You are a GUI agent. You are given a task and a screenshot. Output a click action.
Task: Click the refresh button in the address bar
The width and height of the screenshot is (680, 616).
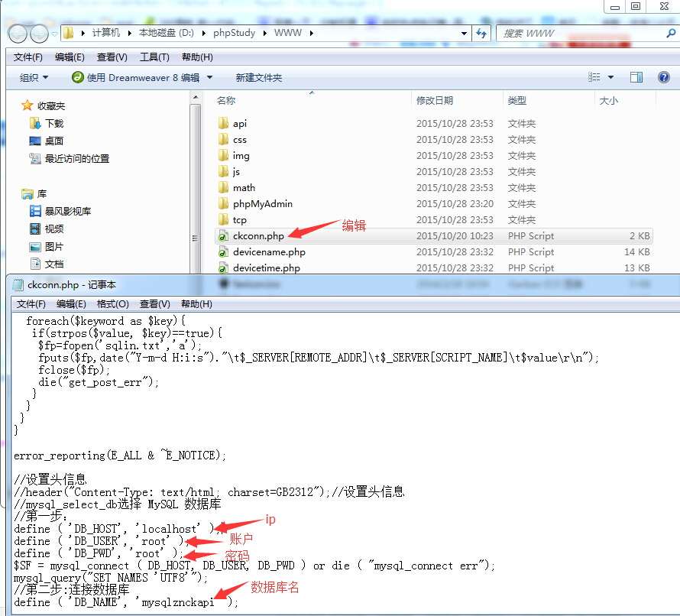click(x=481, y=33)
